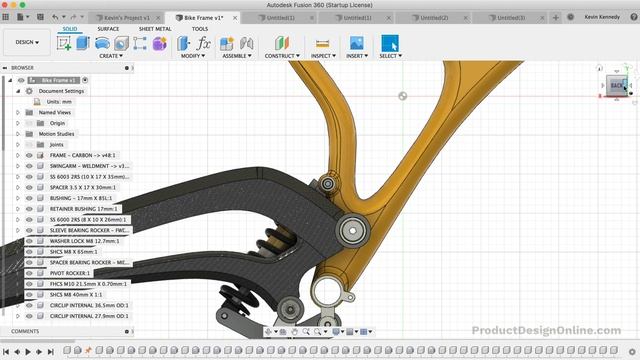Image resolution: width=640 pixels, height=360 pixels.
Task: Collapse the BROWSER panel header
Action: (x=5, y=68)
